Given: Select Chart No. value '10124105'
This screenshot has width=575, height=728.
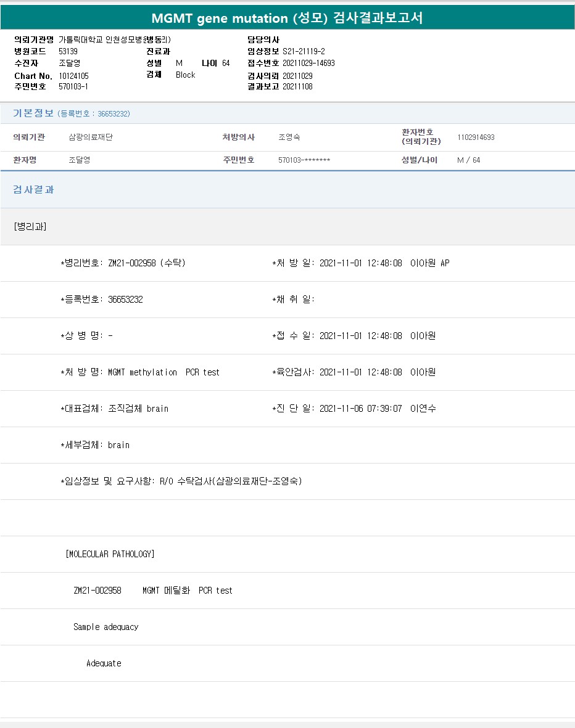Looking at the screenshot, I should (x=73, y=76).
